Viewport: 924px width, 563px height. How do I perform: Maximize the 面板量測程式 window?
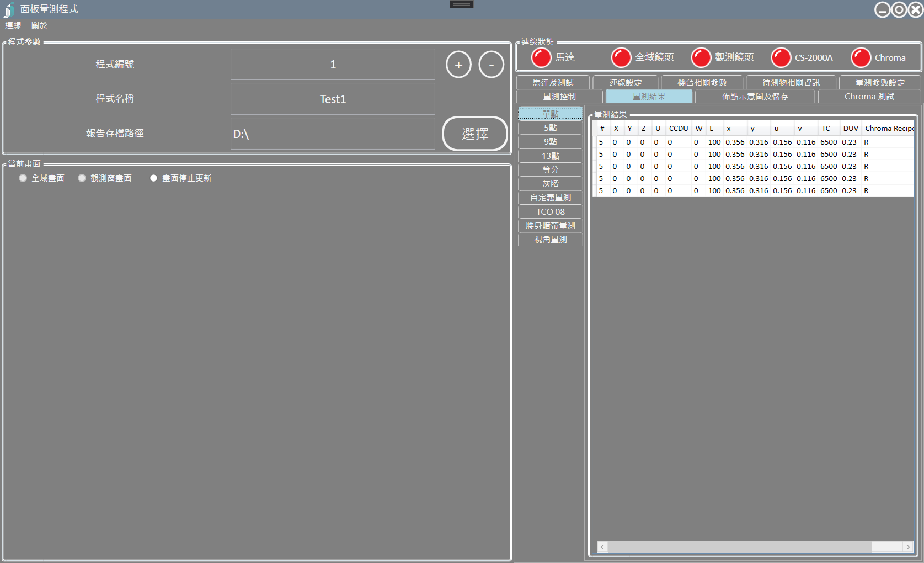(899, 10)
